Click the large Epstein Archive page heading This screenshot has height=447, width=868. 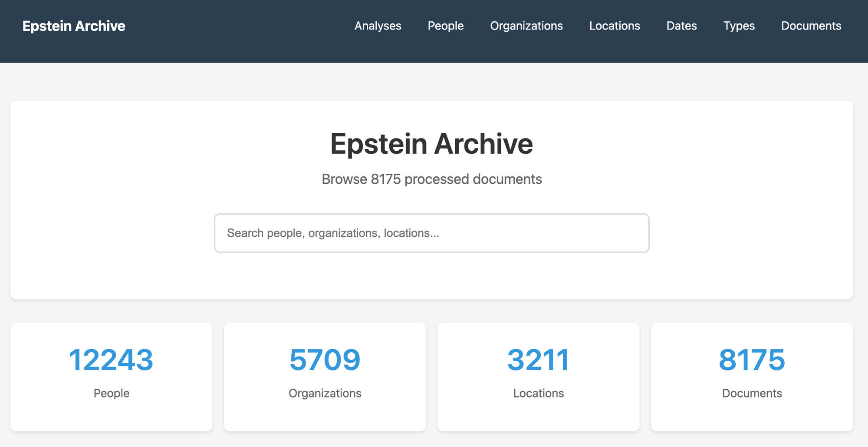[x=431, y=144]
